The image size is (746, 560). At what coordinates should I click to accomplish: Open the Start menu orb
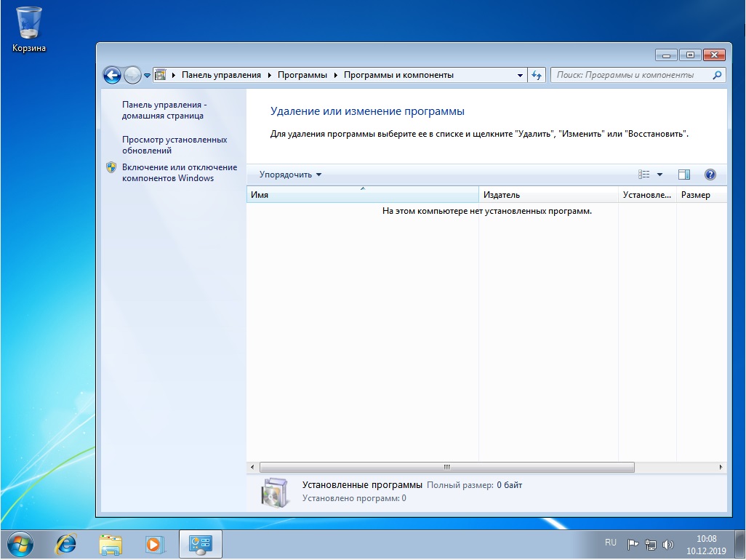coord(22,543)
